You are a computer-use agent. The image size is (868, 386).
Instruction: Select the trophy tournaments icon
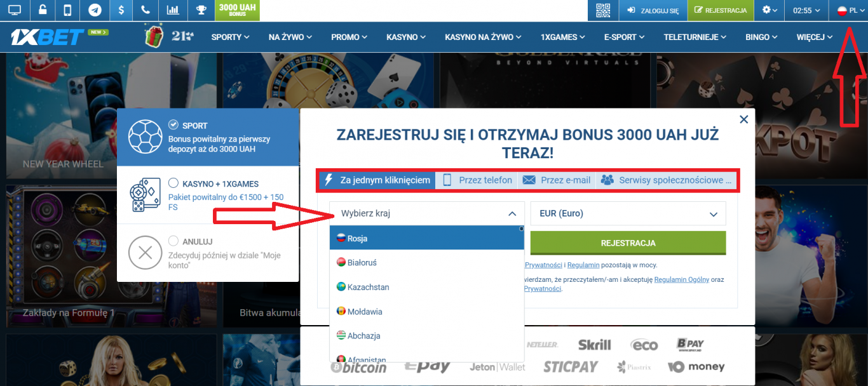click(x=201, y=10)
